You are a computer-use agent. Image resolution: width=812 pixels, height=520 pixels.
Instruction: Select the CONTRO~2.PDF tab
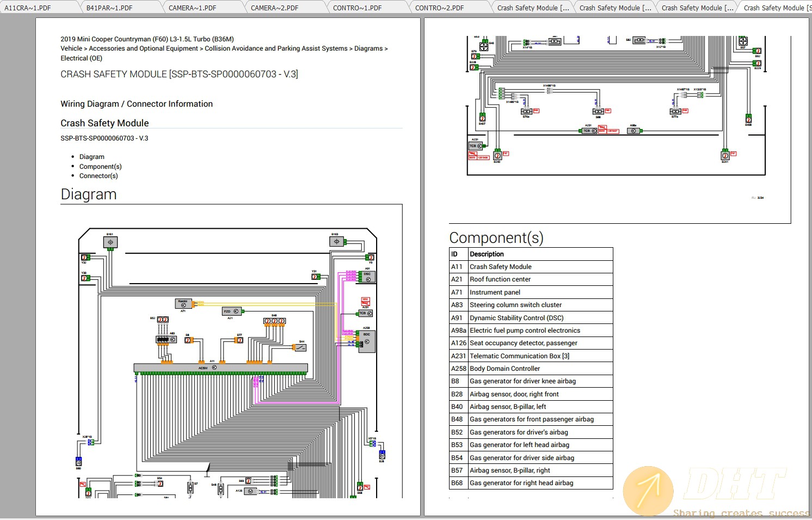[439, 8]
